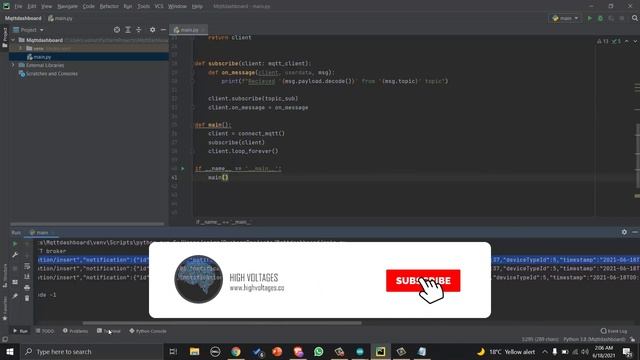This screenshot has width=640, height=360.
Task: Open the Problems tool window
Action: click(76, 331)
